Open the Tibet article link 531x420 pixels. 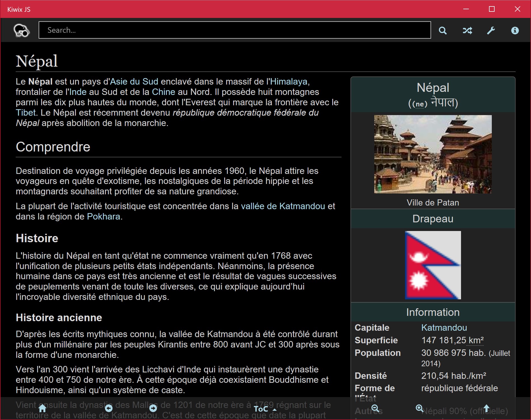click(x=25, y=113)
